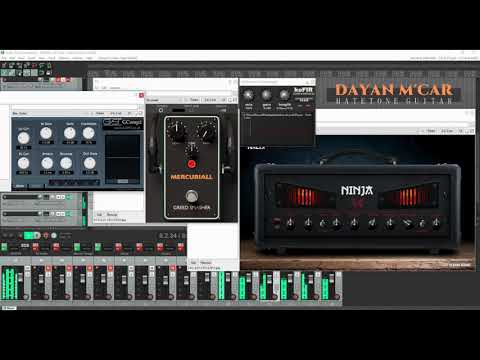Click the Attack knob on GComp2
Image resolution: width=480 pixels, height=360 pixels.
coord(47,163)
